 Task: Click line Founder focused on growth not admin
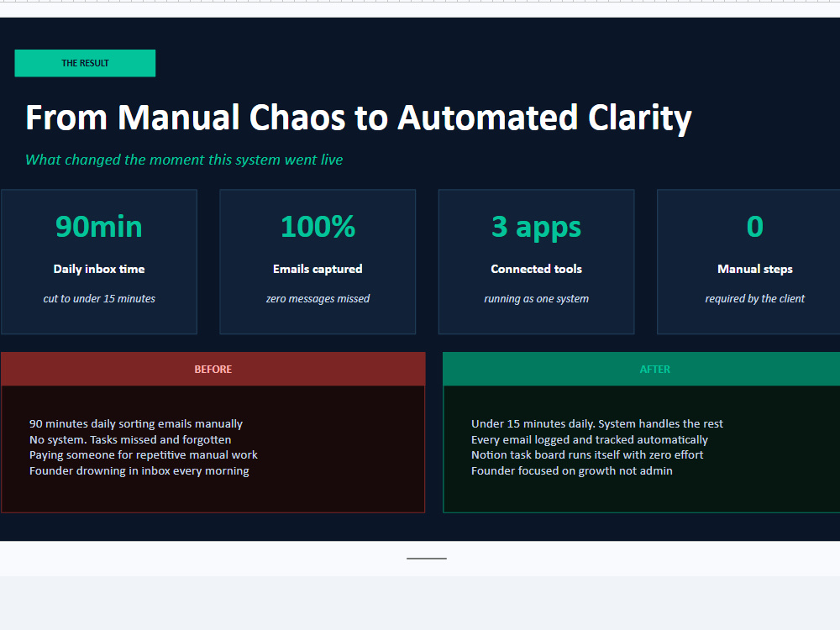571,471
